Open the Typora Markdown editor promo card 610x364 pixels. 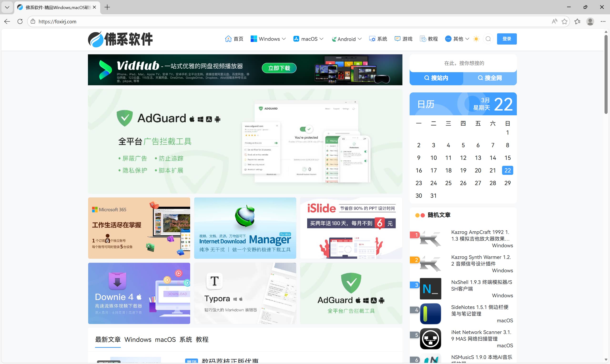[x=245, y=293]
